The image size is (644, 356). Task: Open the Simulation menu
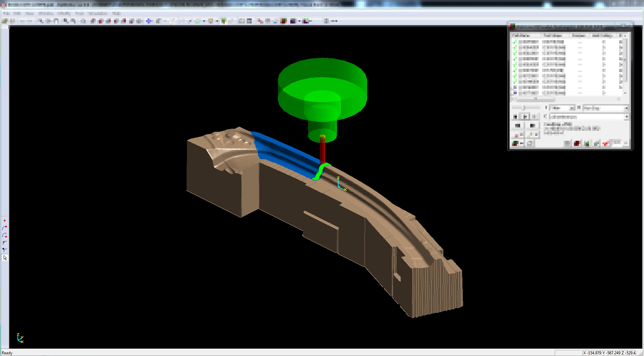(98, 13)
